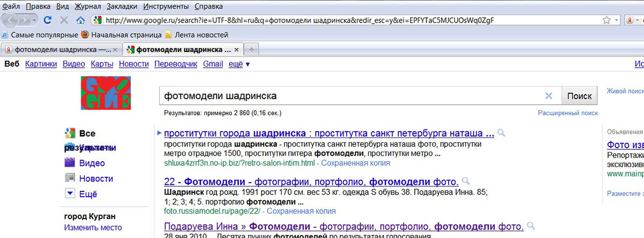The width and height of the screenshot is (644, 238).
Task: Open the Журнал menu
Action: click(x=87, y=6)
